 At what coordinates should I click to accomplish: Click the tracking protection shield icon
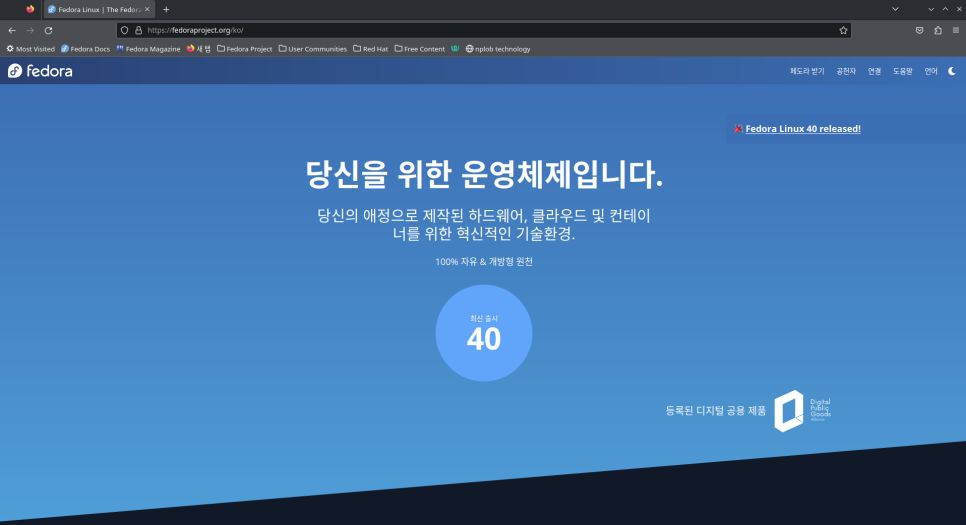point(125,30)
